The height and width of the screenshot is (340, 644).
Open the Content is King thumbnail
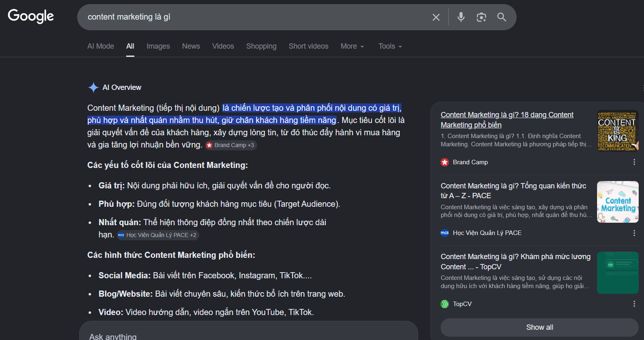(617, 131)
